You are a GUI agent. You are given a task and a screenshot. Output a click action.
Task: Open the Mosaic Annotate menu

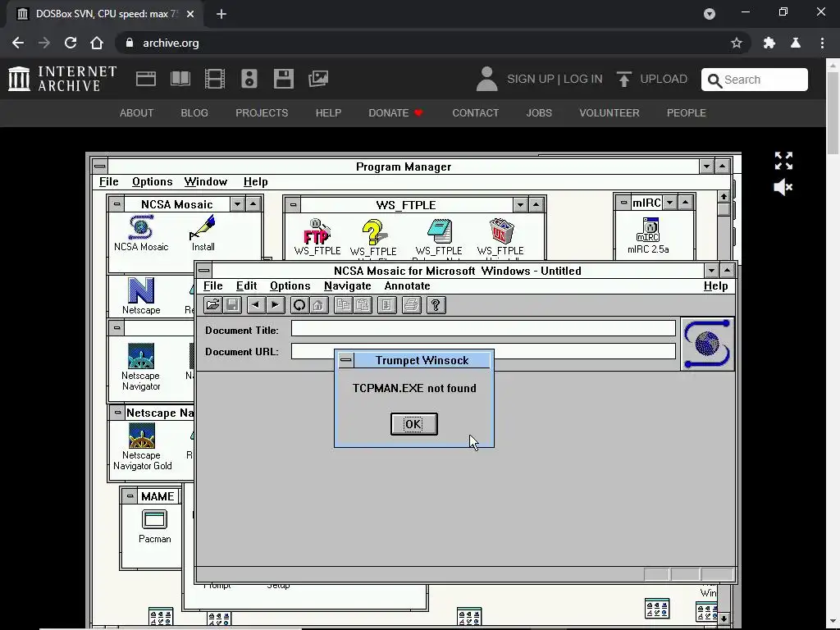[x=407, y=286]
